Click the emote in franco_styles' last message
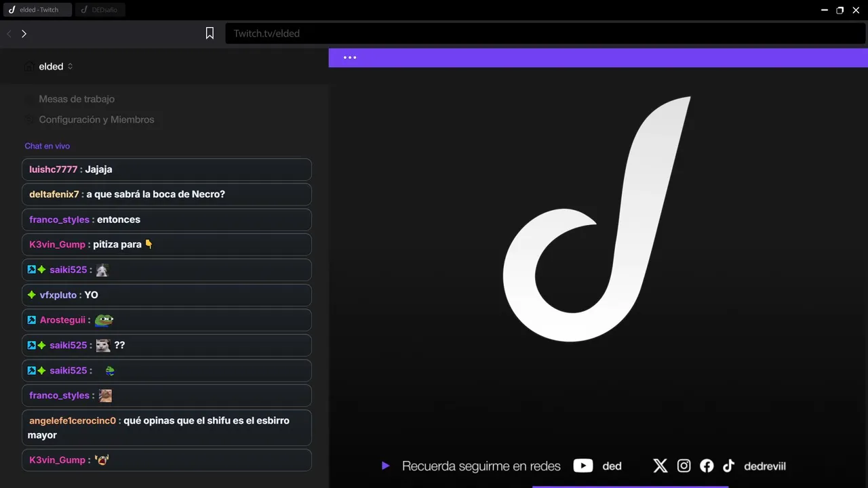This screenshot has height=488, width=868. (x=105, y=395)
